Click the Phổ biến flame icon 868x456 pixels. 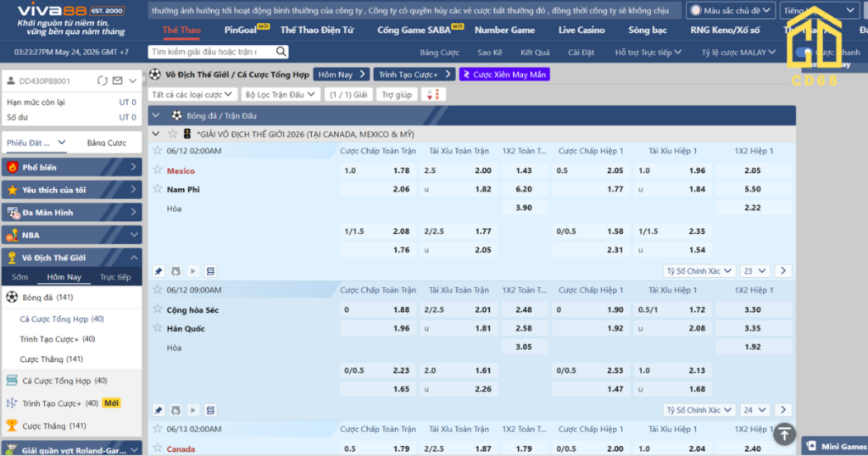12,167
